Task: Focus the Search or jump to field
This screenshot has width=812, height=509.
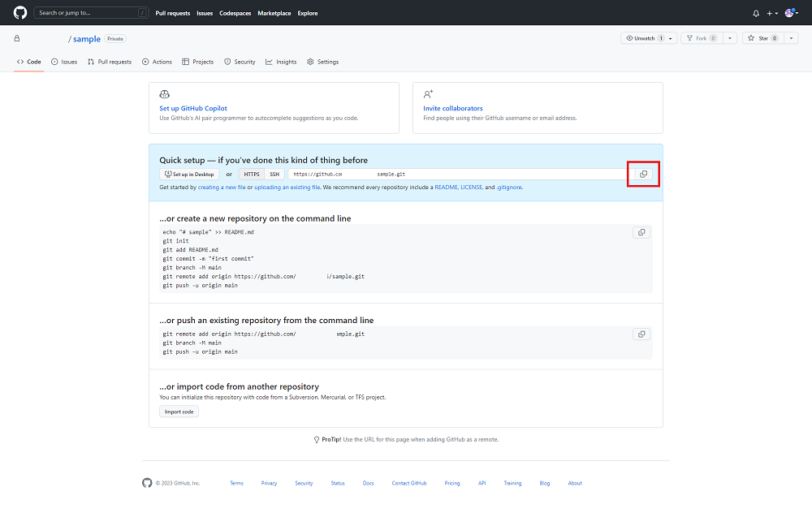Action: pos(91,13)
